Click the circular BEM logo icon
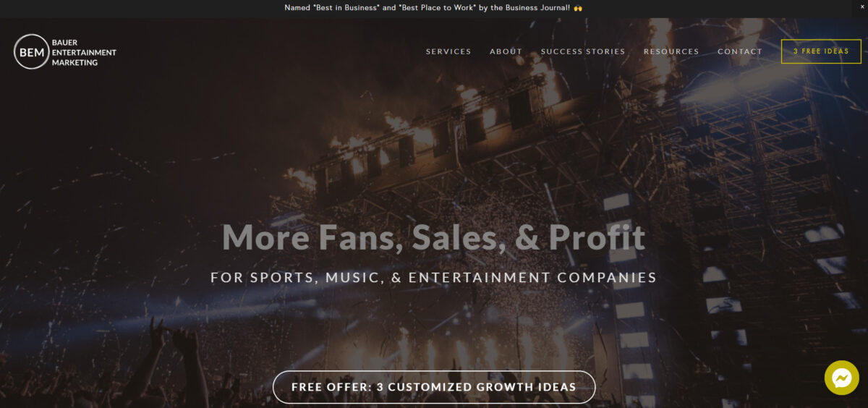The image size is (868, 408). [x=31, y=52]
